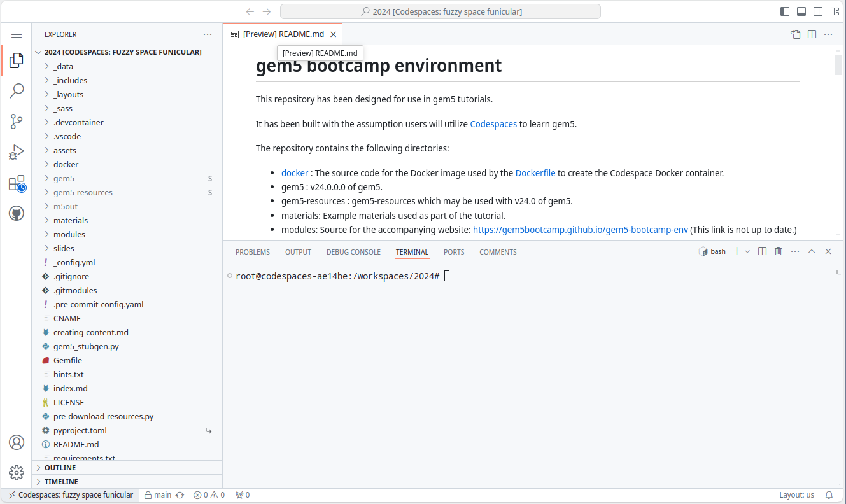The width and height of the screenshot is (846, 504).
Task: Open the Codespaces hyperlink in README
Action: [493, 123]
